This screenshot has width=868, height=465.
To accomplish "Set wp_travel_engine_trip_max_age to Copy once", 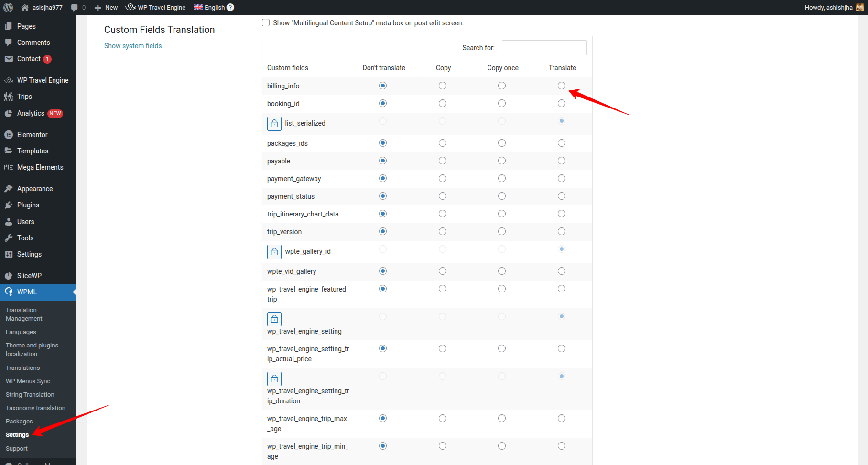I will tap(502, 418).
